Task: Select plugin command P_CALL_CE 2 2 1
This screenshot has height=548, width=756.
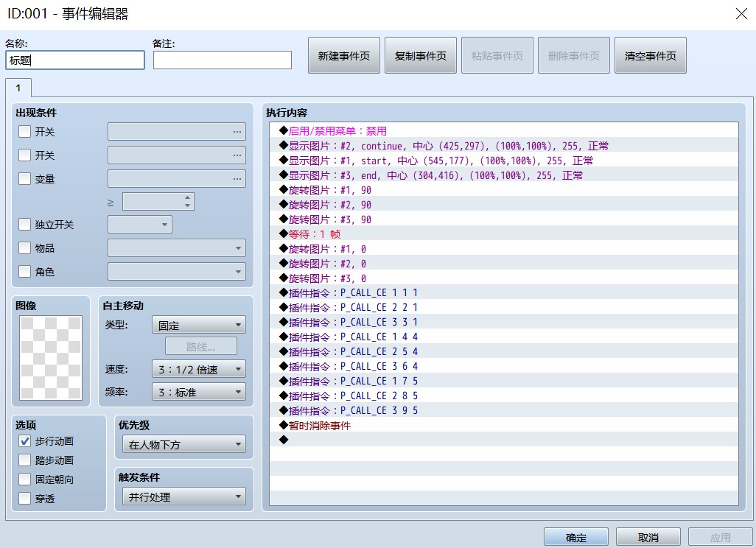Action: (x=504, y=307)
